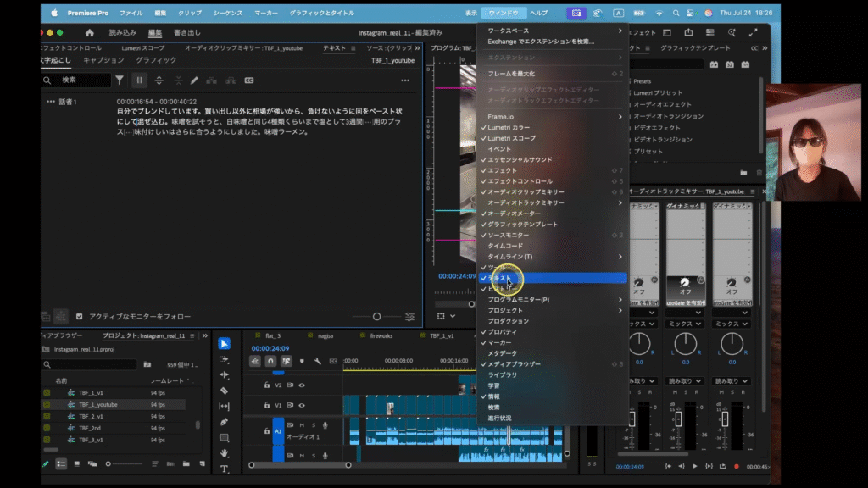Select the Ripple Edit tool
This screenshot has height=488, width=868.
point(224,374)
